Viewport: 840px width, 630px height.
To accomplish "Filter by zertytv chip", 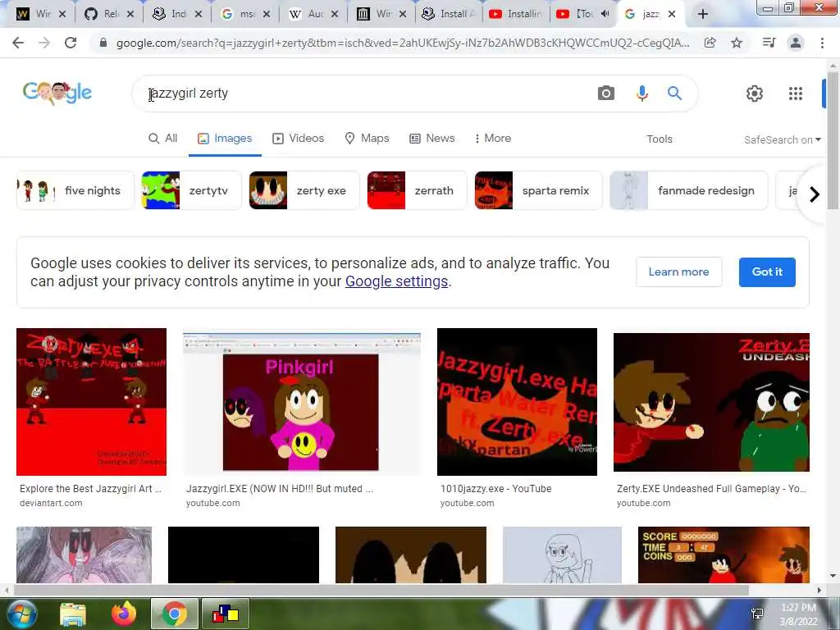I will tap(191, 190).
